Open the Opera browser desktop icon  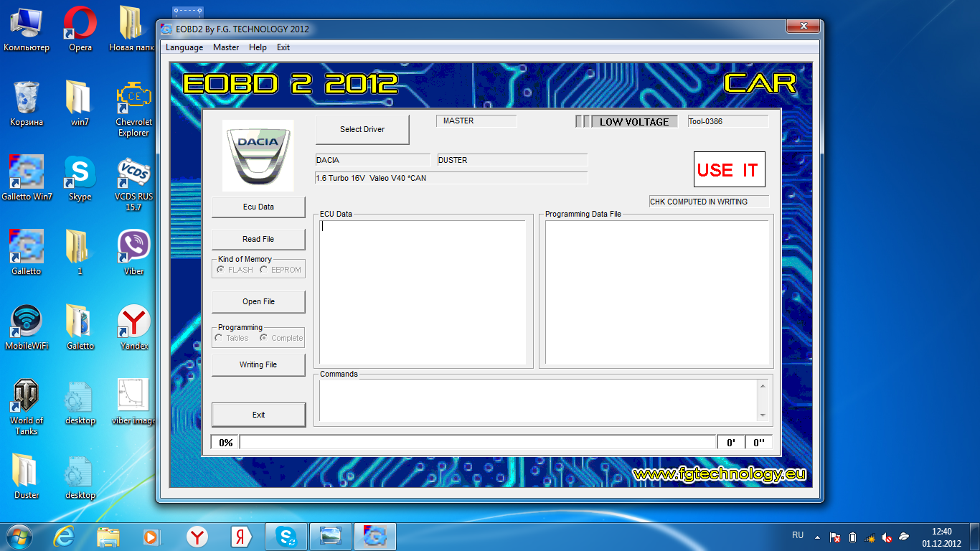point(80,24)
